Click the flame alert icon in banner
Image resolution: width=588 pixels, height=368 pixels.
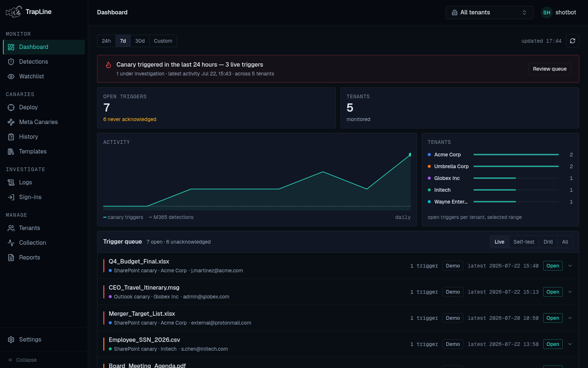tap(108, 65)
